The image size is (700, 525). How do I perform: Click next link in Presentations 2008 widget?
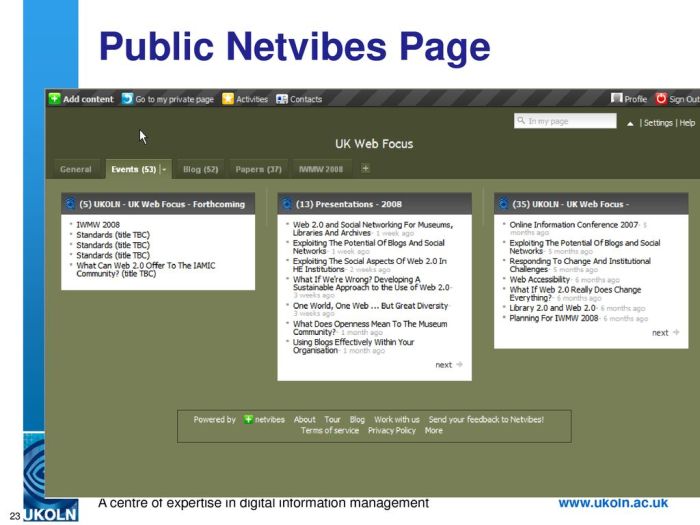click(443, 365)
